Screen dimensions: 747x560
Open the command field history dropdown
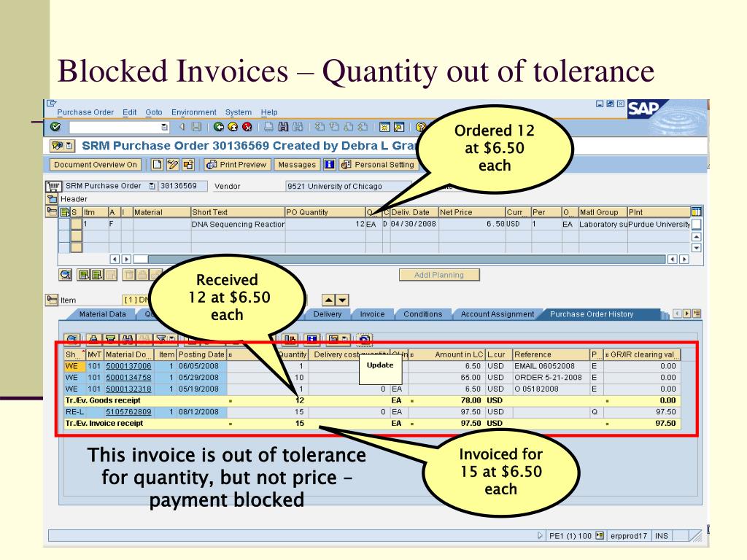pos(164,127)
